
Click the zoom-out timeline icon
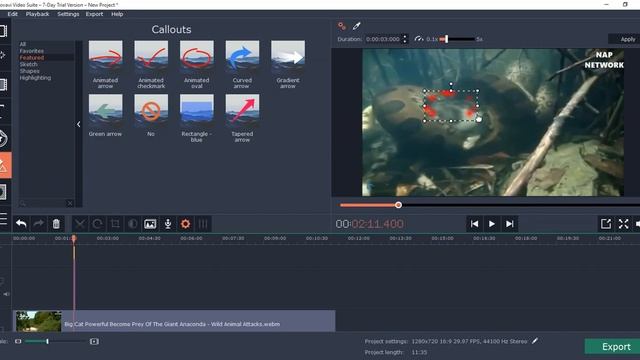tap(18, 341)
